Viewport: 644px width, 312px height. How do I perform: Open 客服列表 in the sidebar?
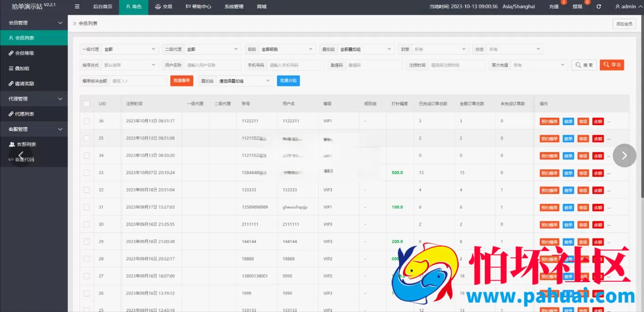(26, 144)
